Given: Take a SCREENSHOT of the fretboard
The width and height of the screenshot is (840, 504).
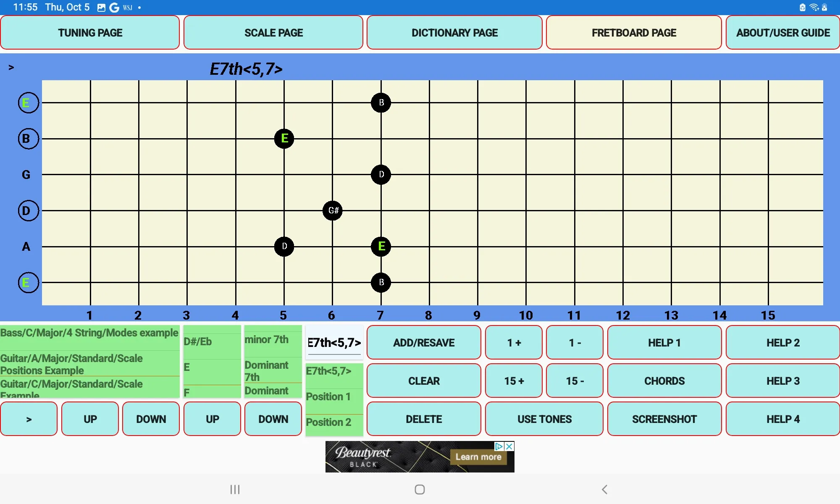Looking at the screenshot, I should 664,419.
